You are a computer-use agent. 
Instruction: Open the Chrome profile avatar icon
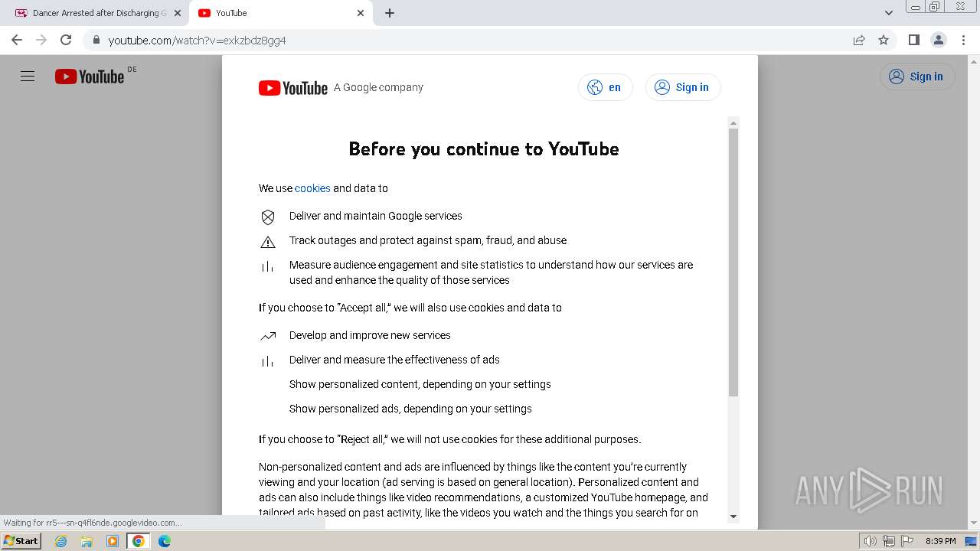(938, 40)
